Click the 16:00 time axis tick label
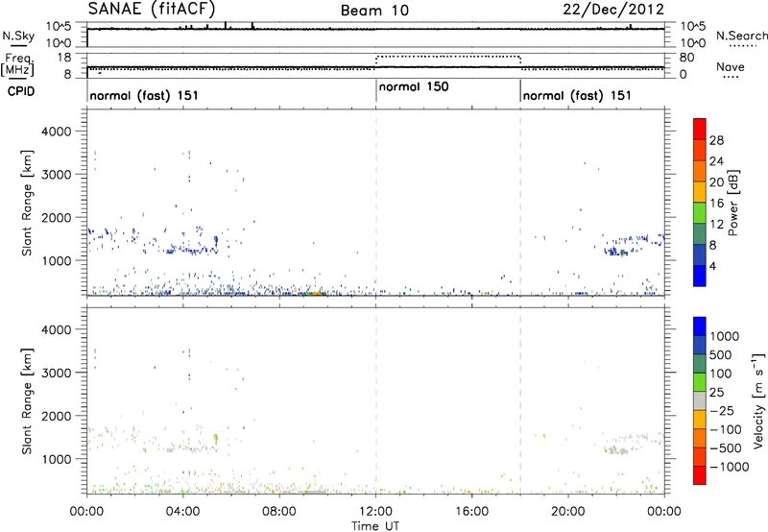Image resolution: width=768 pixels, height=532 pixels. [471, 512]
